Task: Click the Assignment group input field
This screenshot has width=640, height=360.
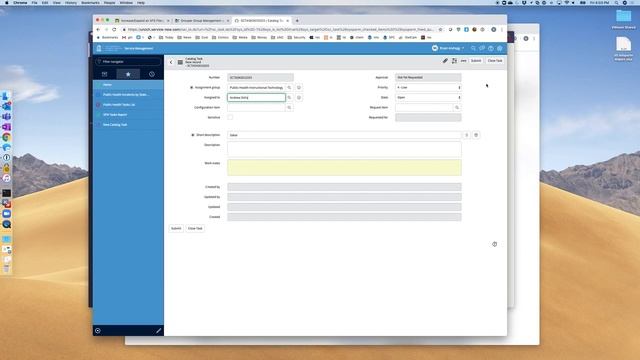Action: click(x=256, y=88)
